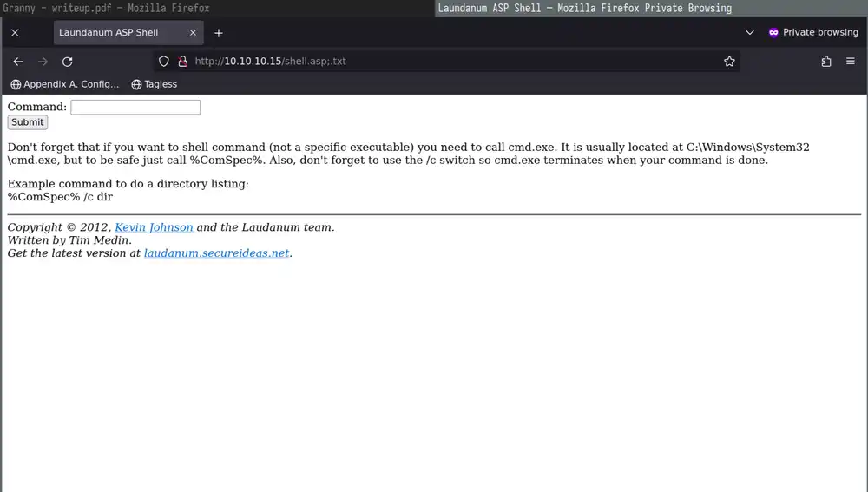Image resolution: width=868 pixels, height=492 pixels.
Task: Click the Private browsing indicator
Action: pyautogui.click(x=813, y=33)
